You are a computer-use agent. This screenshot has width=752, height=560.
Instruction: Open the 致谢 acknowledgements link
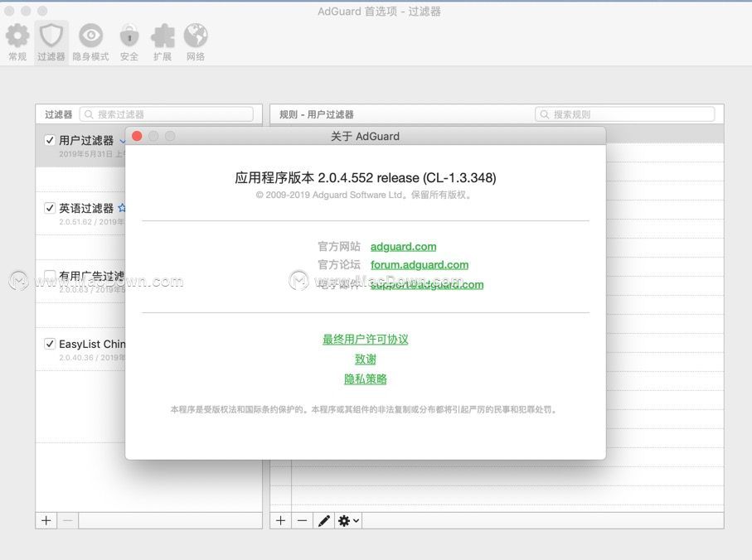pos(366,359)
